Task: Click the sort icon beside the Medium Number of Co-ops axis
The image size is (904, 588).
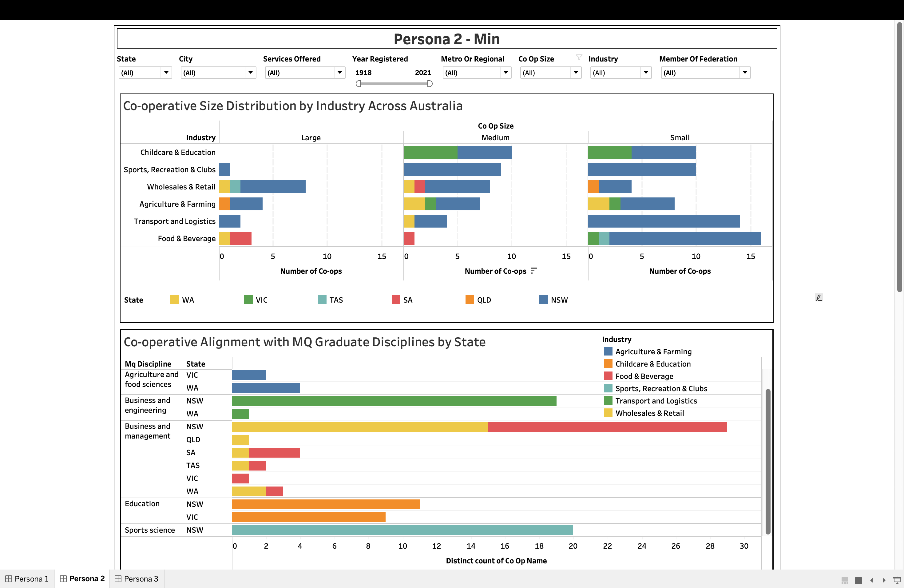Action: [534, 270]
